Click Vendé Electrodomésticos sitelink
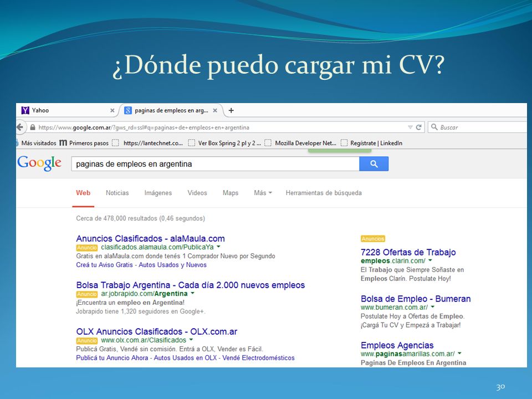This screenshot has width=532, height=399. [259, 357]
